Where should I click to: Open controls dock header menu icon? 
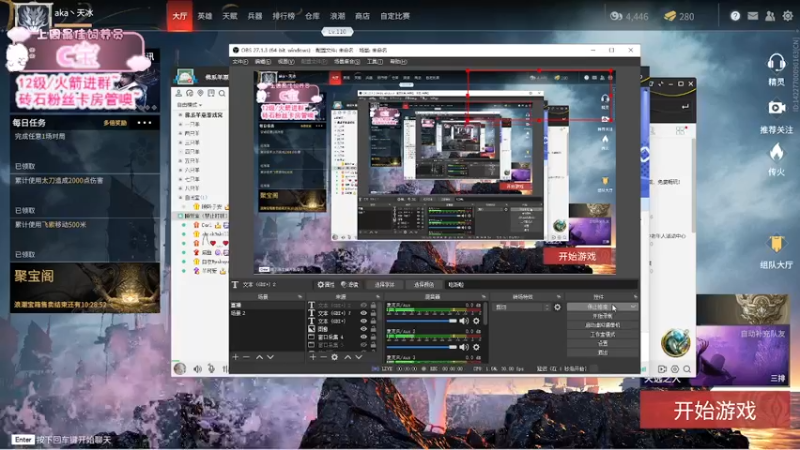point(635,297)
